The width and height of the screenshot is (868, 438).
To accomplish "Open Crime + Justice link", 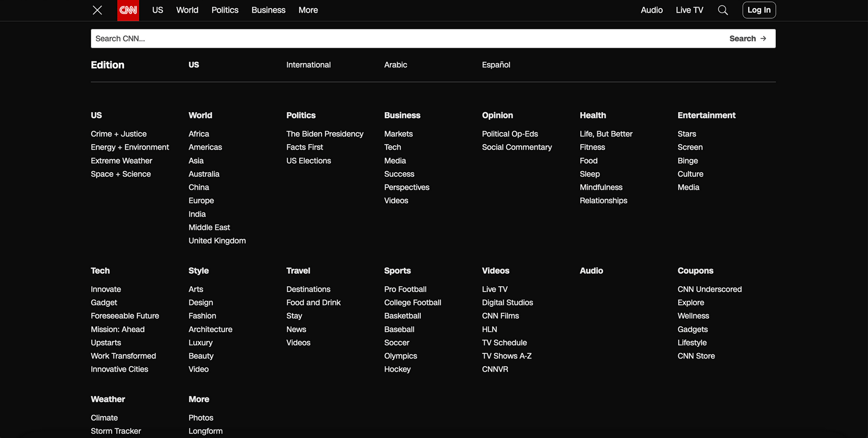I will pyautogui.click(x=118, y=134).
